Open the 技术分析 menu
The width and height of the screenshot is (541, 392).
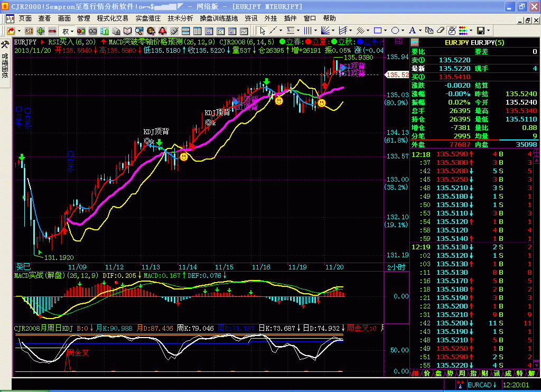pos(180,18)
